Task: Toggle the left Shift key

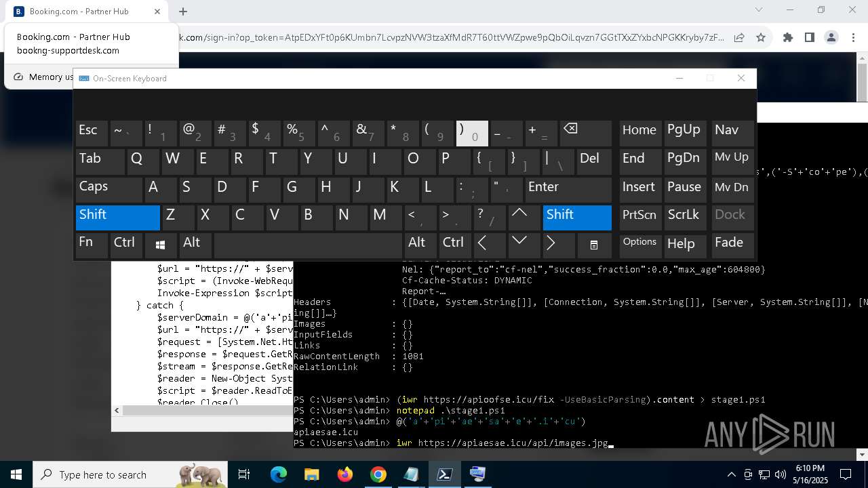Action: (117, 217)
